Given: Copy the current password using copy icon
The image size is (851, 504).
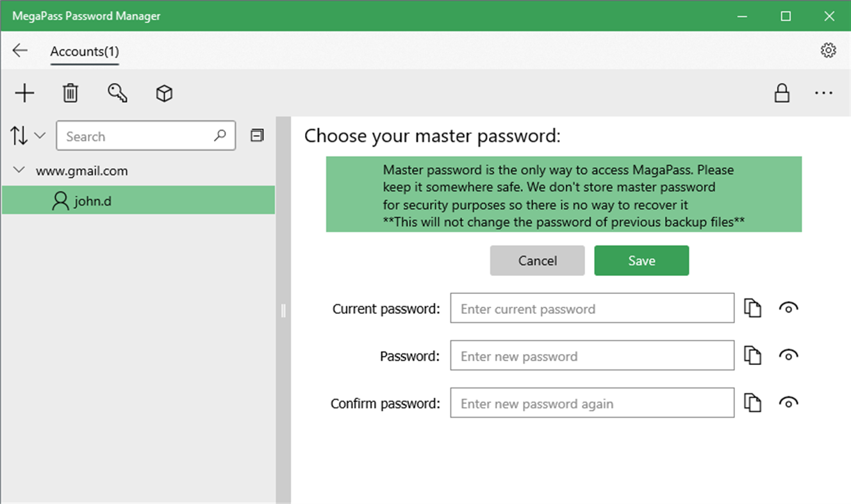Looking at the screenshot, I should pyautogui.click(x=752, y=308).
